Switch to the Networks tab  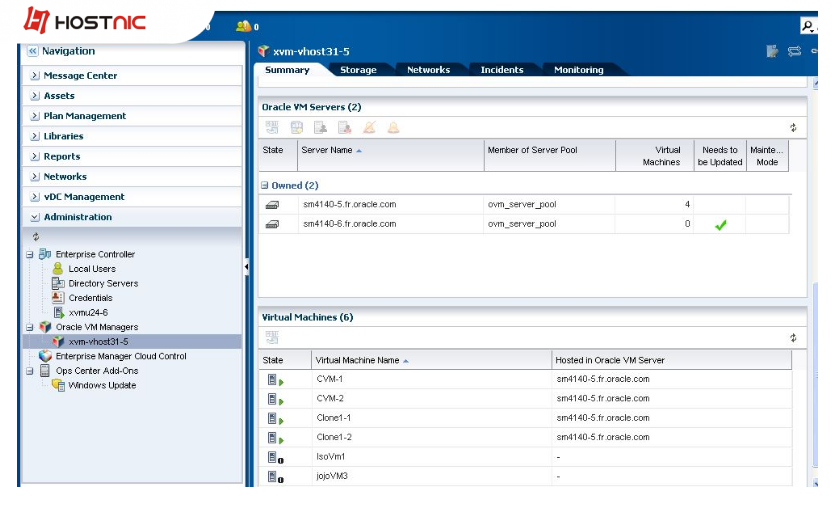click(x=428, y=70)
